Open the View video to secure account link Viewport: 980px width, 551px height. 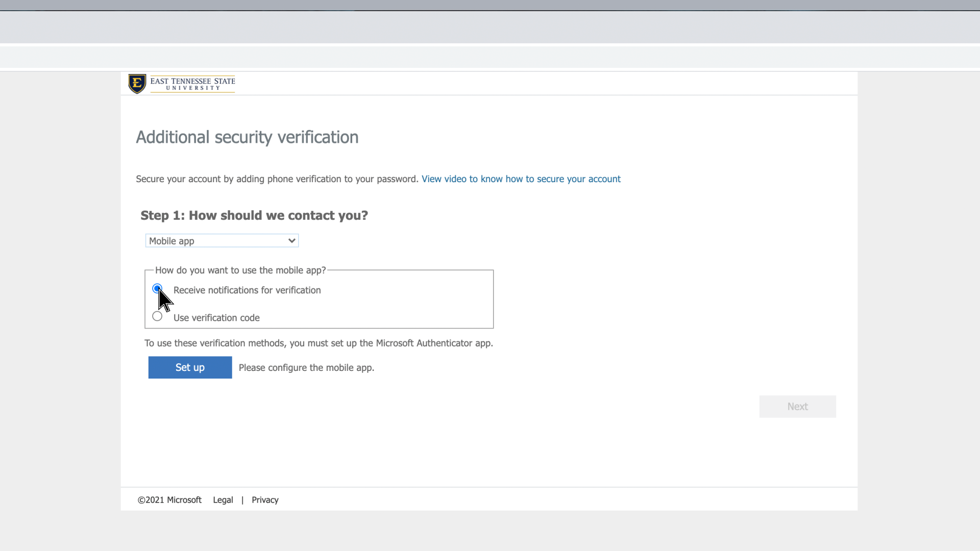point(521,179)
